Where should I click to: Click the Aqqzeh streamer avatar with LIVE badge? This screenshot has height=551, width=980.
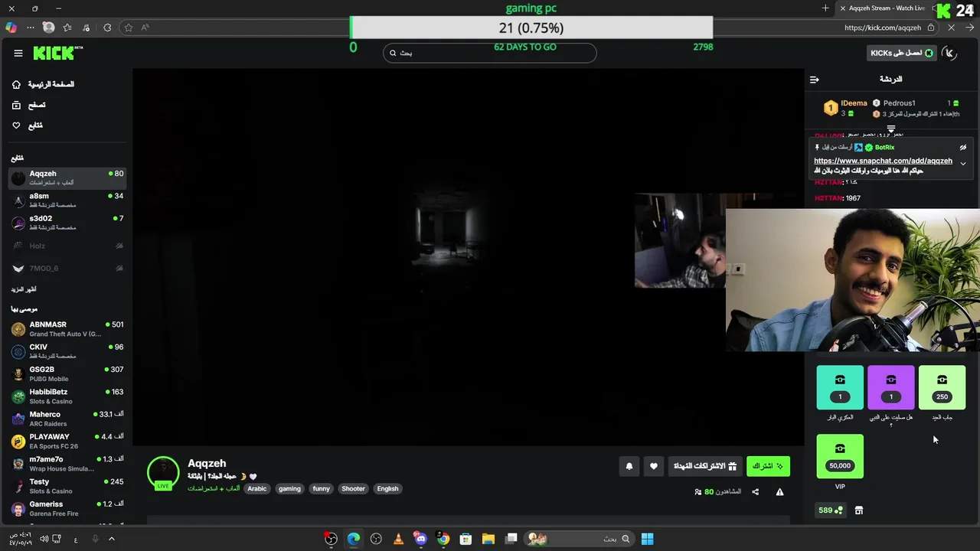[163, 473]
